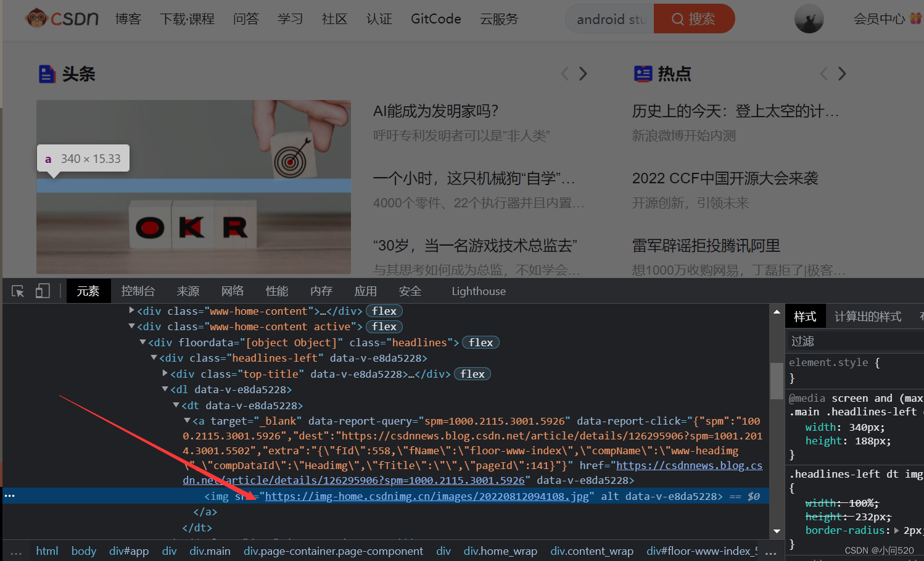Open 云服务 nav link
The image size is (924, 561).
[499, 19]
